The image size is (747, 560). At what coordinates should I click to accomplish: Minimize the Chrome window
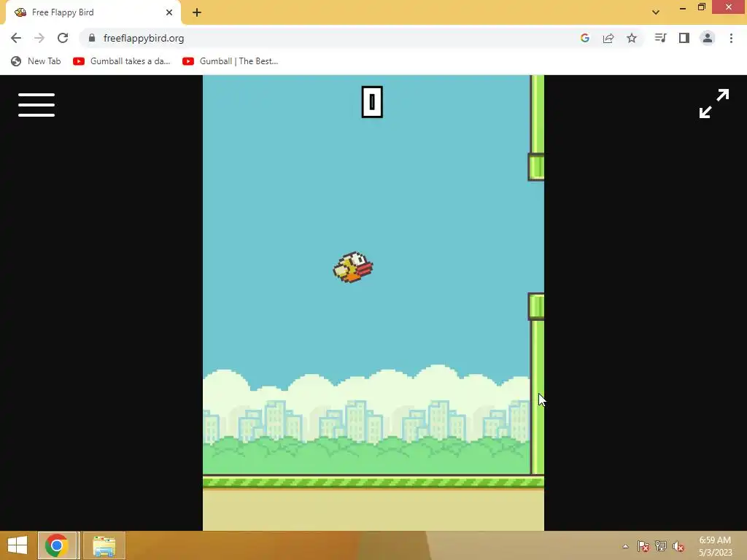click(x=683, y=7)
